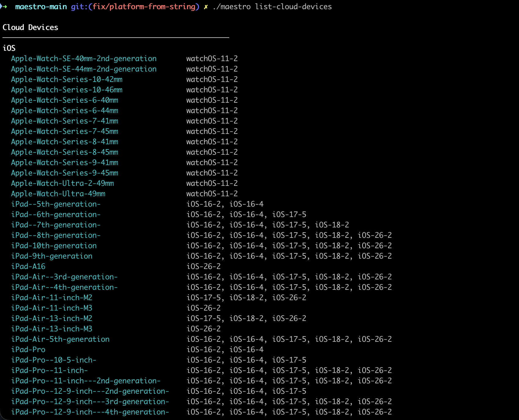Image resolution: width=519 pixels, height=420 pixels.
Task: Pick the Apple-Watch-Series-8-45mm row name
Action: 64,152
